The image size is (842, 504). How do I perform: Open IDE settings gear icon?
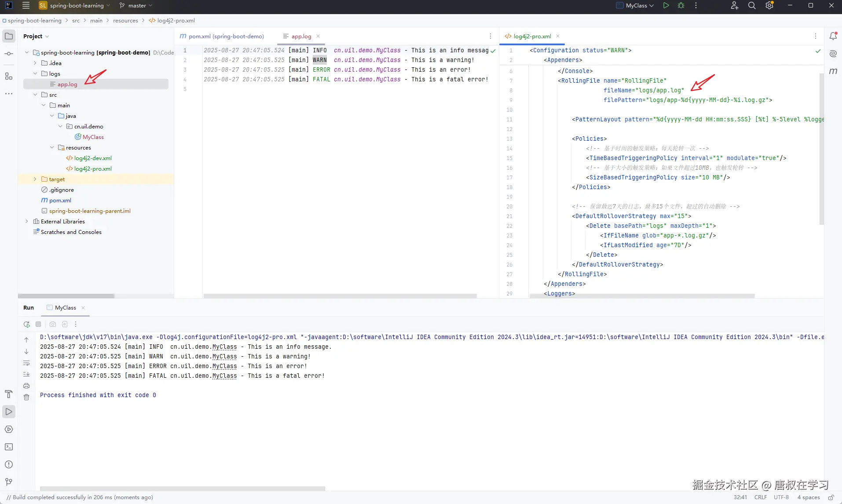pyautogui.click(x=769, y=6)
